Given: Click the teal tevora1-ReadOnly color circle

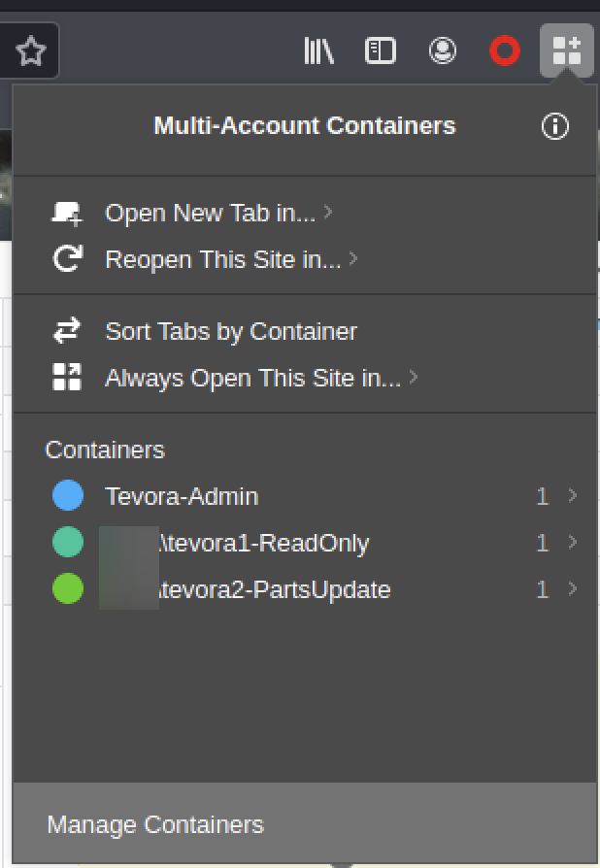Looking at the screenshot, I should coord(68,542).
